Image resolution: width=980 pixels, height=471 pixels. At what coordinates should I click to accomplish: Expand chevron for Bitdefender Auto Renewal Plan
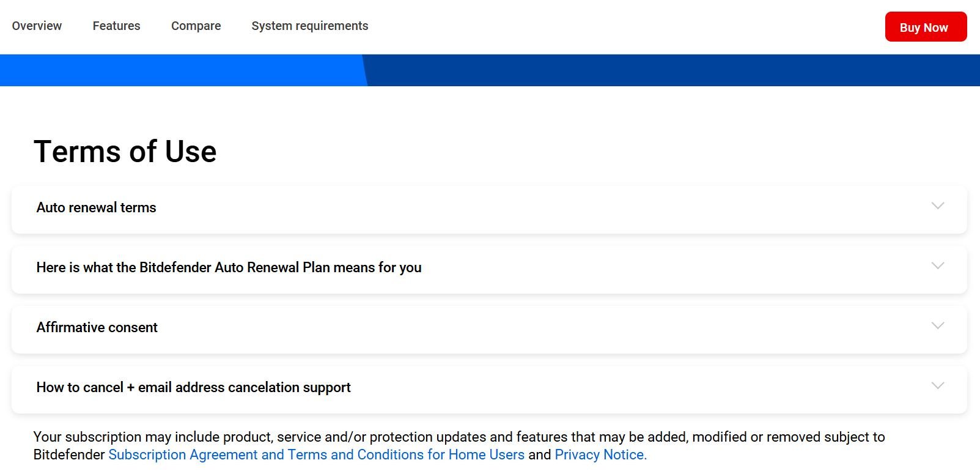[x=938, y=265]
